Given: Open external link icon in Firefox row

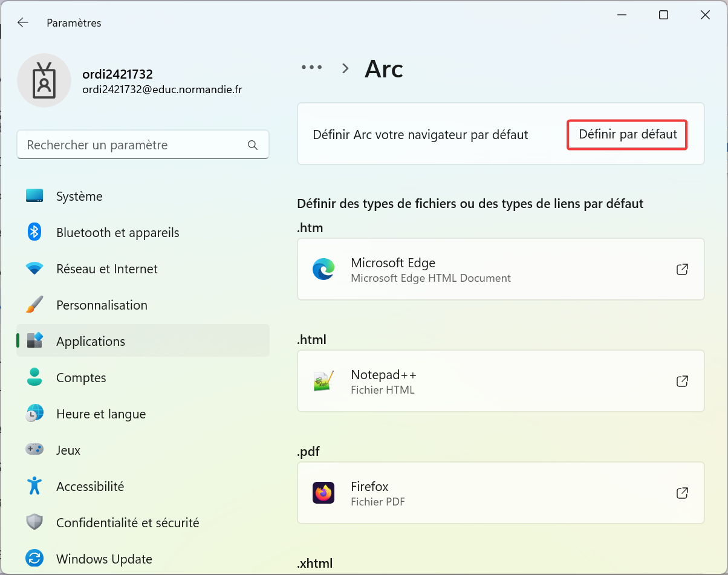Looking at the screenshot, I should [x=682, y=493].
